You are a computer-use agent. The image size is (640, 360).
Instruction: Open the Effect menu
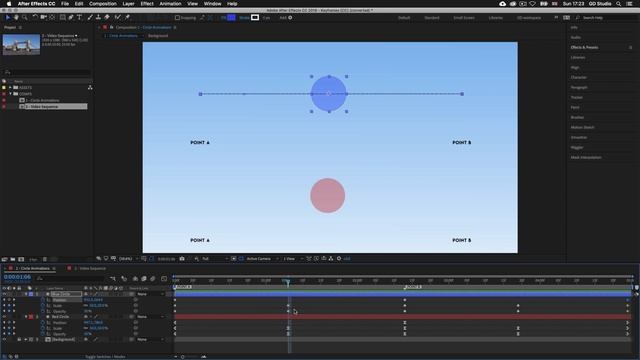[x=147, y=4]
